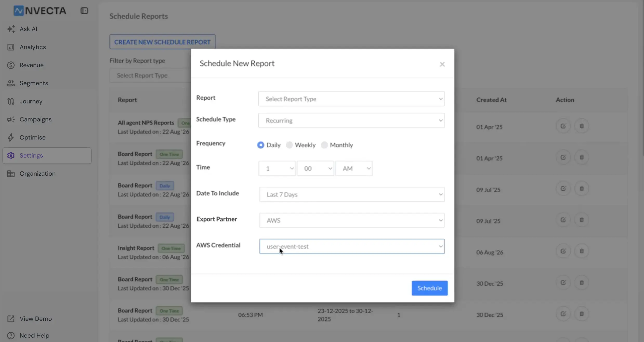The width and height of the screenshot is (644, 342).
Task: Open the AWS Credential dropdown
Action: click(x=352, y=246)
